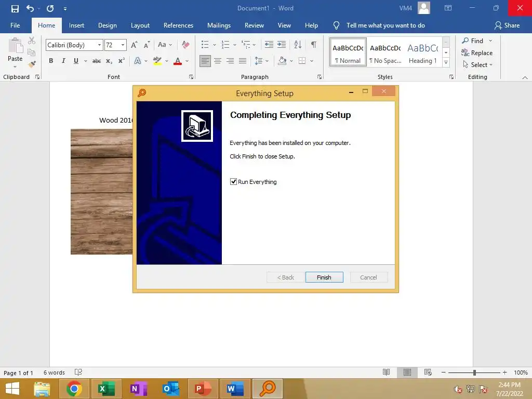
Task: Open the font size 72 dropdown
Action: tap(123, 45)
